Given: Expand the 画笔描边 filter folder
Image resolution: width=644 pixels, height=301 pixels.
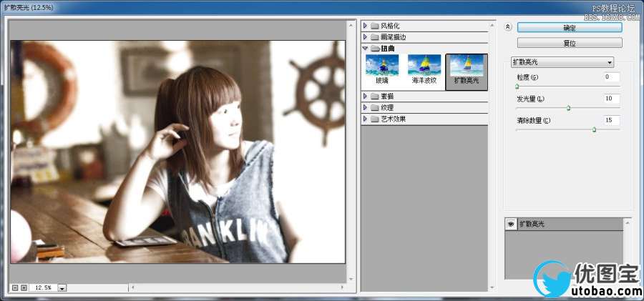Looking at the screenshot, I should pyautogui.click(x=365, y=37).
